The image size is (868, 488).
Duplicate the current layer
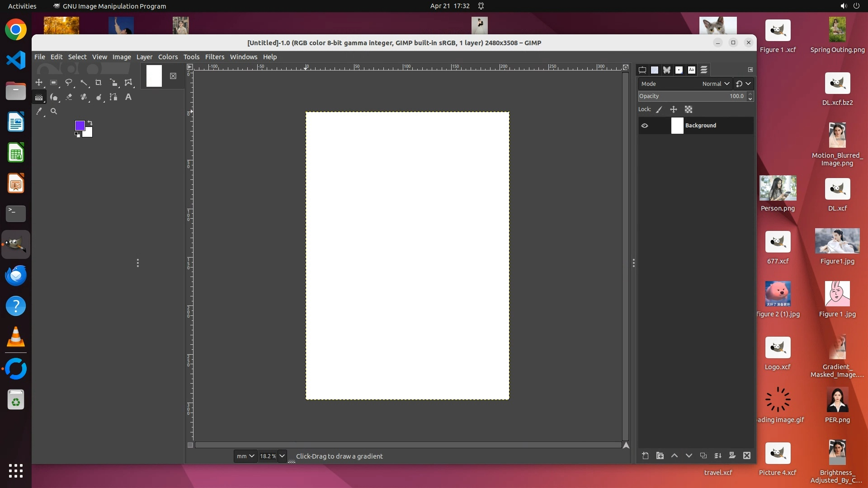coord(703,455)
